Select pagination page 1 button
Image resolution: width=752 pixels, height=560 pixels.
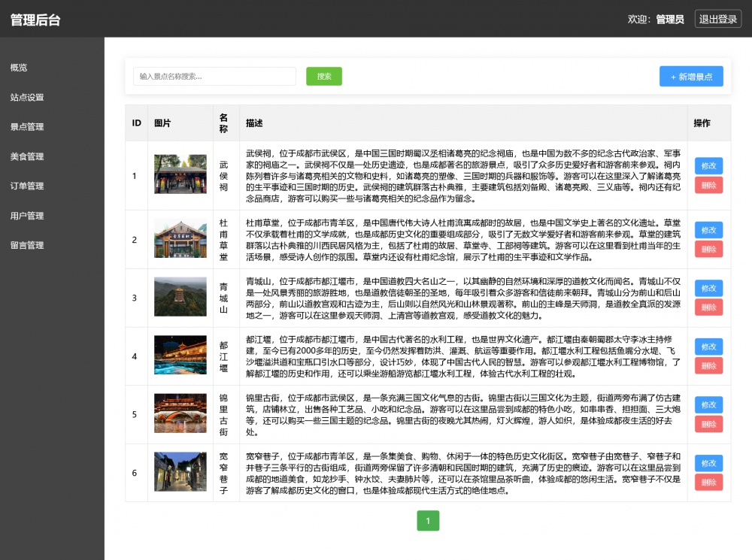428,521
